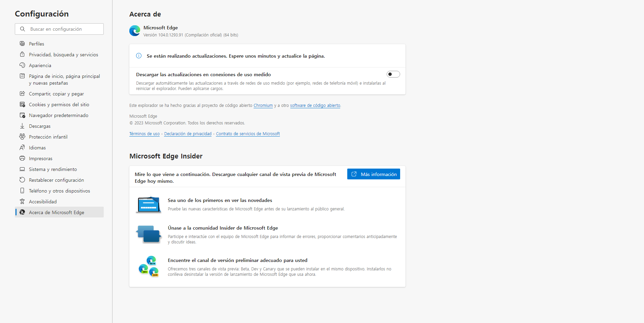The width and height of the screenshot is (644, 323).
Task: Open the Apariencia settings page
Action: (x=59, y=65)
